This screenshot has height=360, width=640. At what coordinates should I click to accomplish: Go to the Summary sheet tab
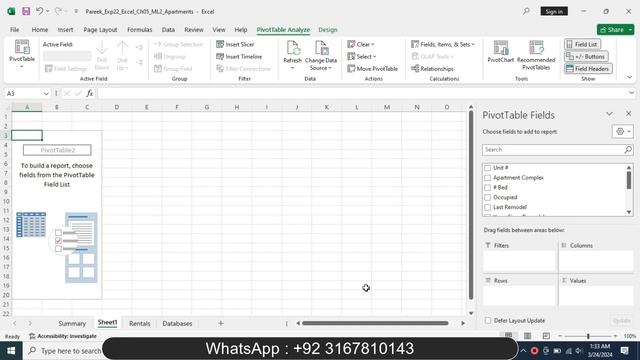click(72, 323)
